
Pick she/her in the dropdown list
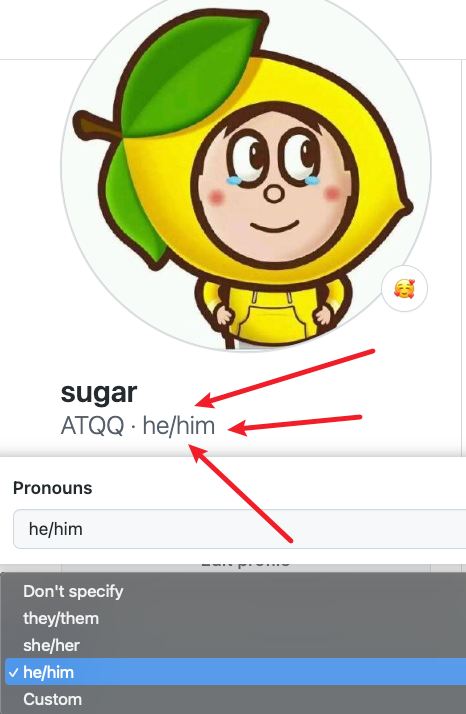pyautogui.click(x=51, y=645)
